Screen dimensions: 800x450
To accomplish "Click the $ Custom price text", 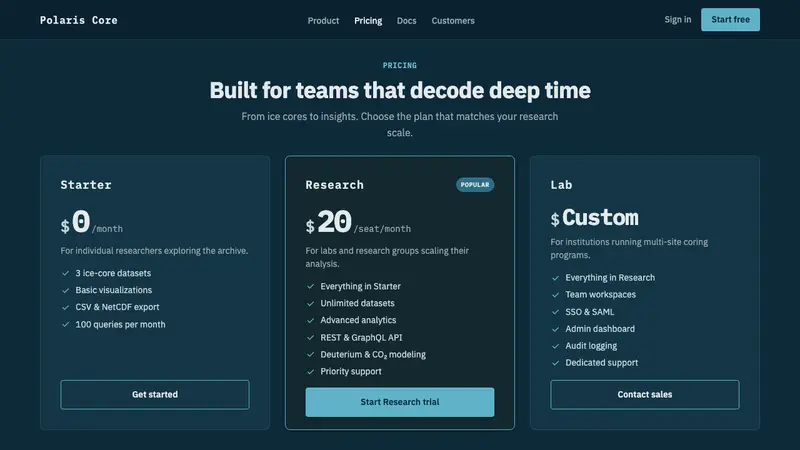I will (x=594, y=218).
